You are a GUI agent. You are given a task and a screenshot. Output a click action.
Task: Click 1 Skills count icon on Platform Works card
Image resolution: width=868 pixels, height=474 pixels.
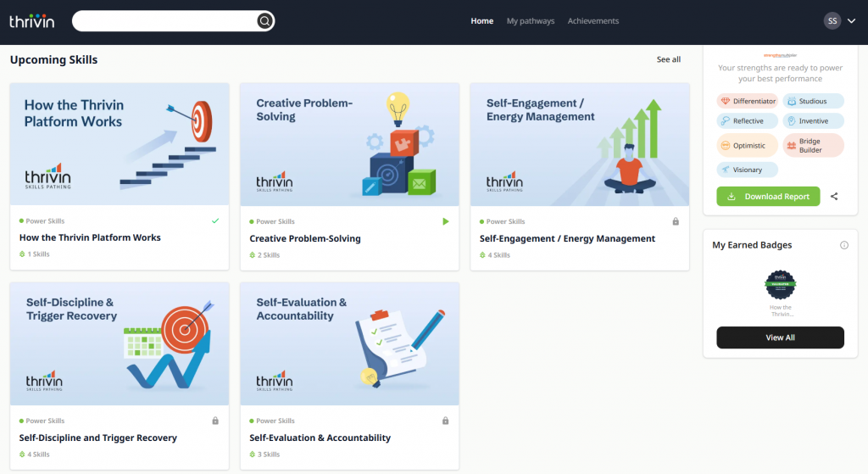(22, 254)
